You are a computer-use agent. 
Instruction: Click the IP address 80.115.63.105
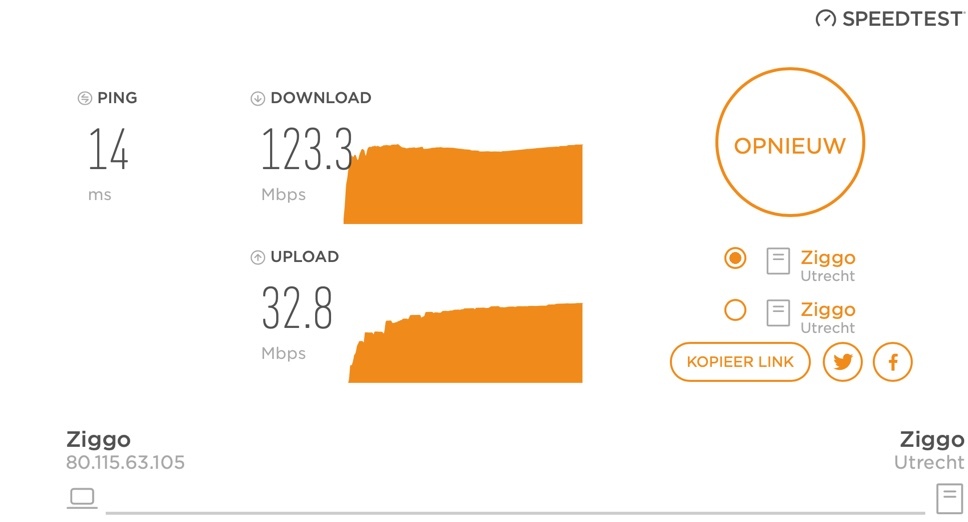tap(125, 462)
